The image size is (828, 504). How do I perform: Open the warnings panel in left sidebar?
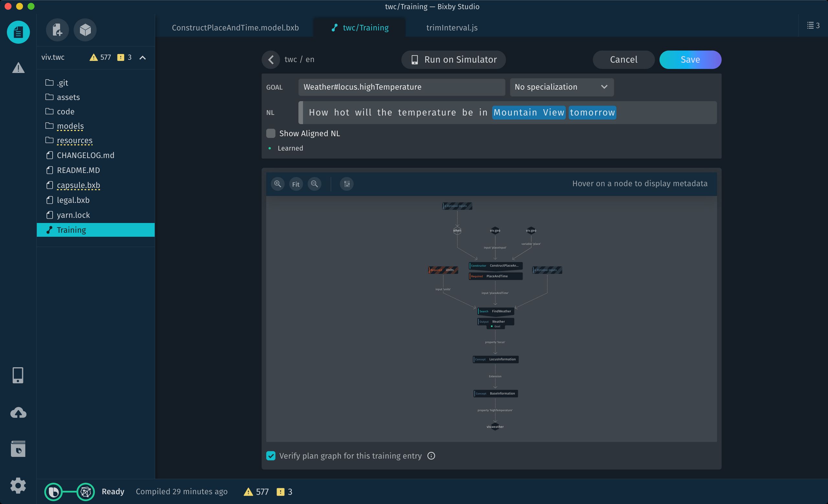coord(18,68)
